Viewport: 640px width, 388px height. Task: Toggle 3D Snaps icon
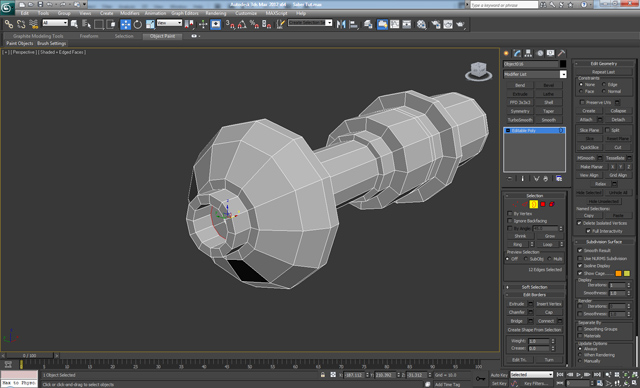[x=230, y=24]
